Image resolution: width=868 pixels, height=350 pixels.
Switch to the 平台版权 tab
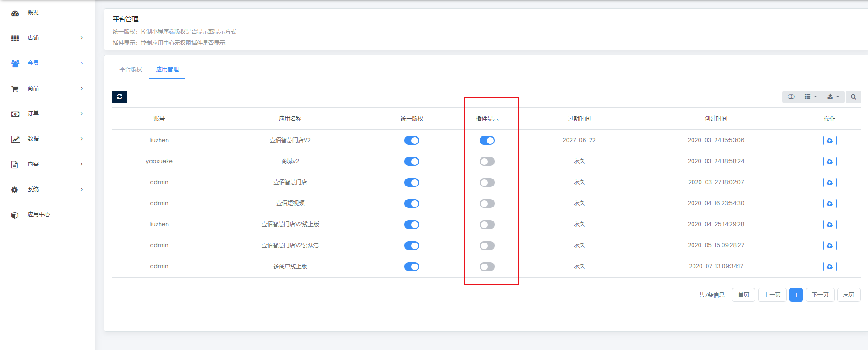[x=131, y=70]
